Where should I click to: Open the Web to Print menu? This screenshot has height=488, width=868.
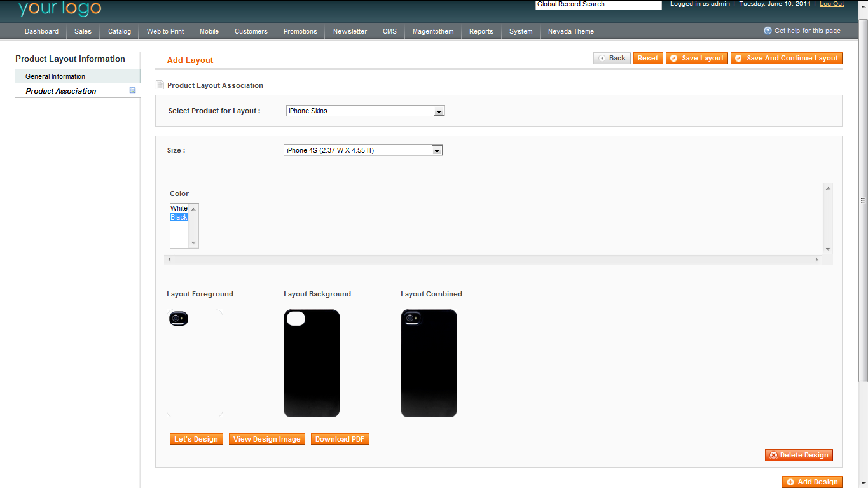coord(165,31)
